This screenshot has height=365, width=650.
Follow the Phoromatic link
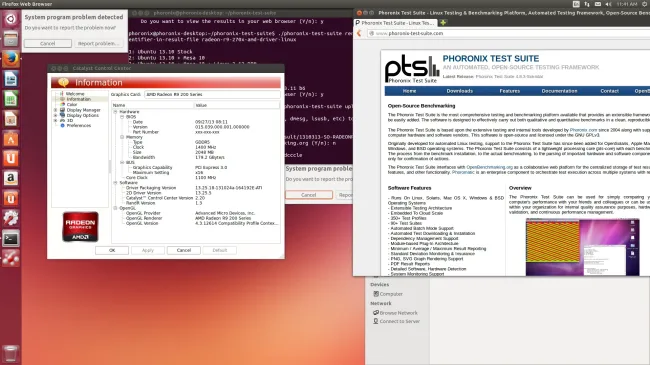tap(463, 172)
